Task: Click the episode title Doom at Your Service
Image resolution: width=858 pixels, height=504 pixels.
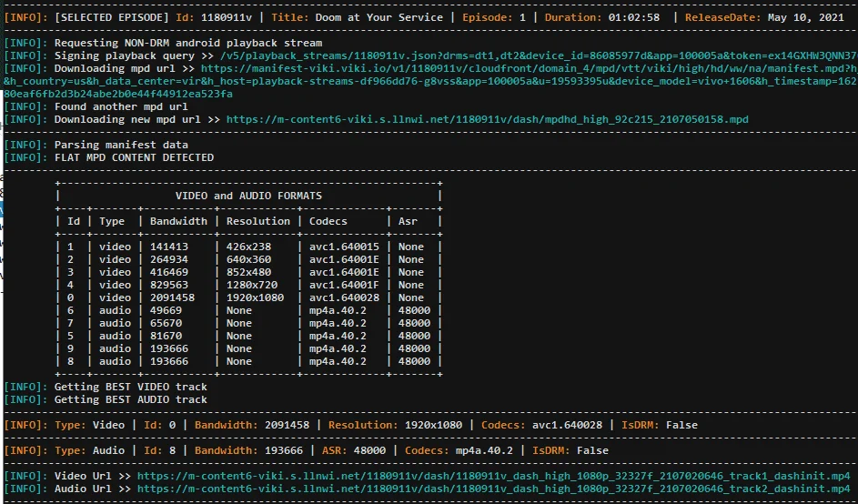Action: tap(379, 17)
